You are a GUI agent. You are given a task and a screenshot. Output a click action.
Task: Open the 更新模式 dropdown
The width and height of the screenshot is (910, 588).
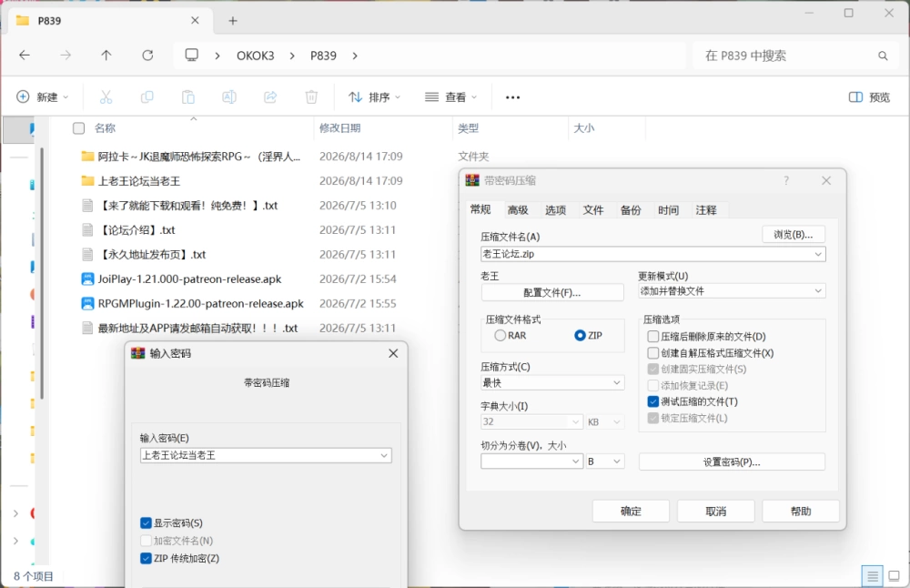tap(818, 290)
